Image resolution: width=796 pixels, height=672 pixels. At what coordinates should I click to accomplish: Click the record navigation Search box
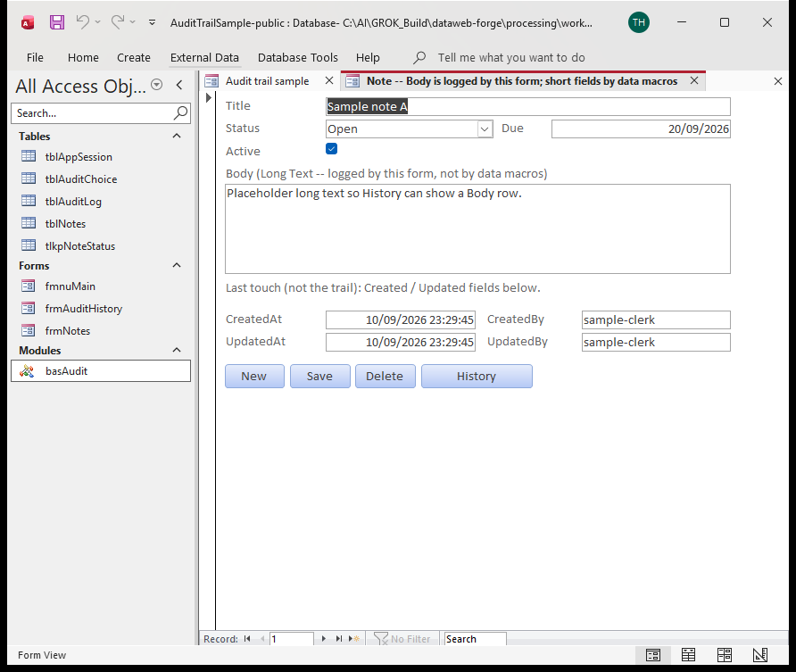[x=475, y=639]
